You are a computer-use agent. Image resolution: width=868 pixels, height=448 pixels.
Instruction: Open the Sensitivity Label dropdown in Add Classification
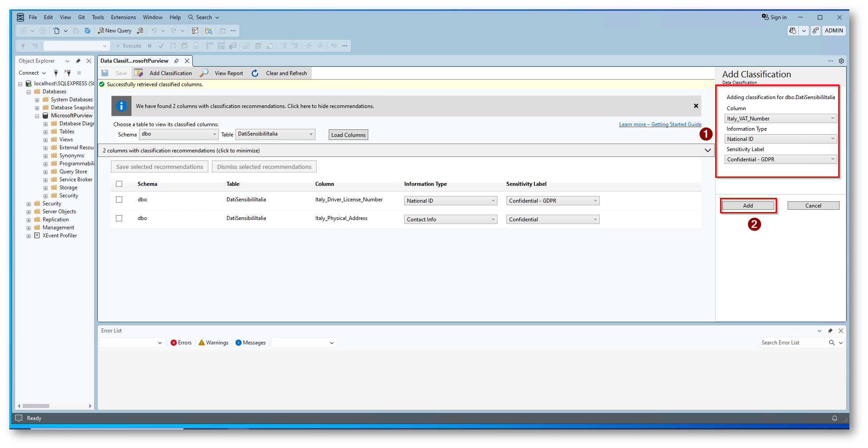coord(780,160)
